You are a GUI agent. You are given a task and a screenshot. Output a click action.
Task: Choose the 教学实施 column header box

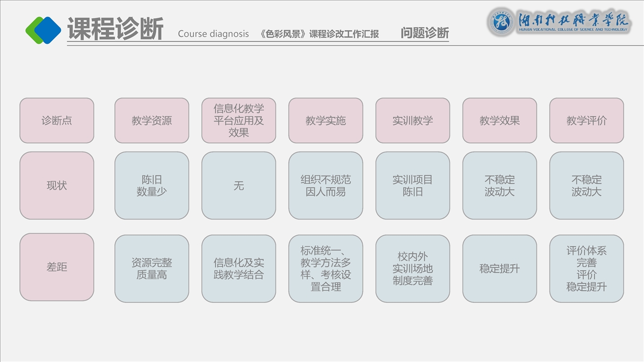tap(326, 121)
